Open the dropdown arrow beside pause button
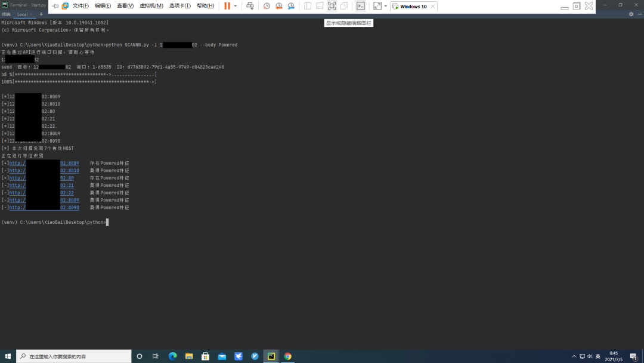 pos(236,6)
